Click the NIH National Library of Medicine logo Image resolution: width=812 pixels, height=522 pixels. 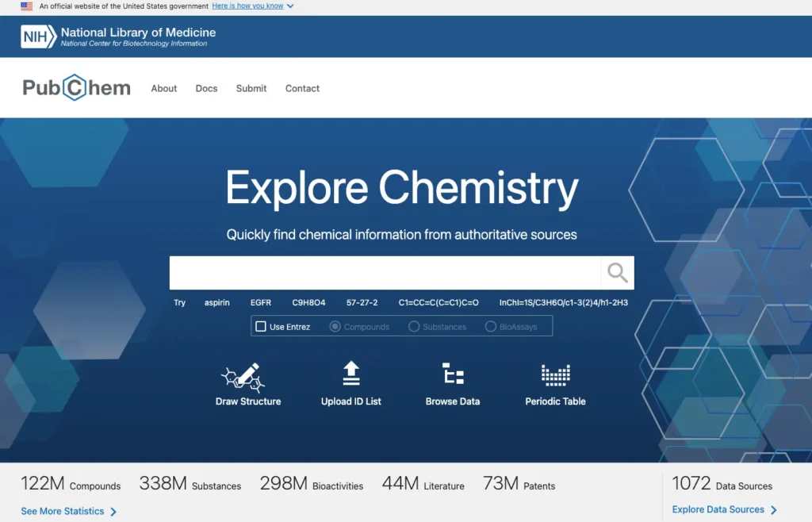[x=119, y=36]
